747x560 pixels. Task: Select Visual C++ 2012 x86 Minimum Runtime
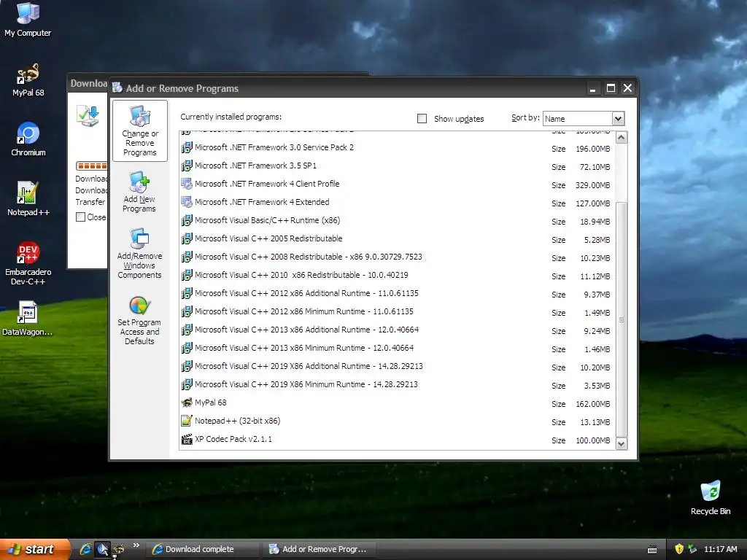[x=398, y=312]
